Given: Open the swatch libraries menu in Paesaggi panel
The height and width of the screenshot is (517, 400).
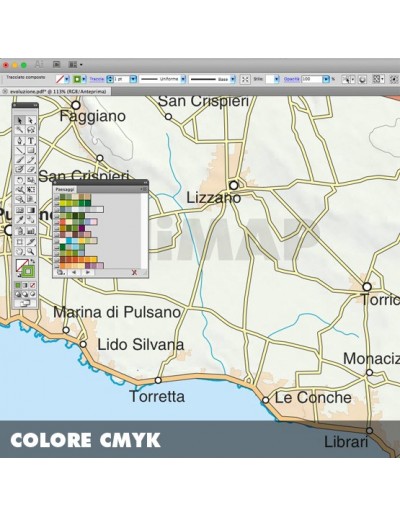Looking at the screenshot, I should tap(60, 272).
